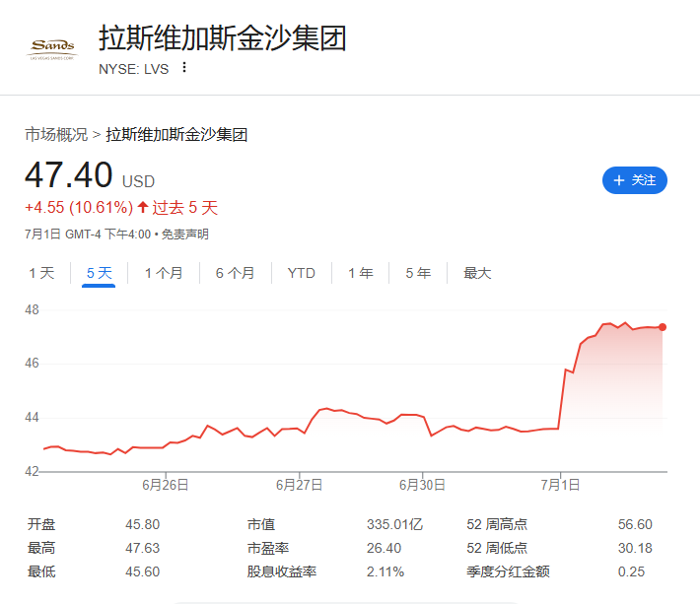This screenshot has height=604, width=700.
Task: Click the 季度分红金额 label
Action: pyautogui.click(x=508, y=571)
